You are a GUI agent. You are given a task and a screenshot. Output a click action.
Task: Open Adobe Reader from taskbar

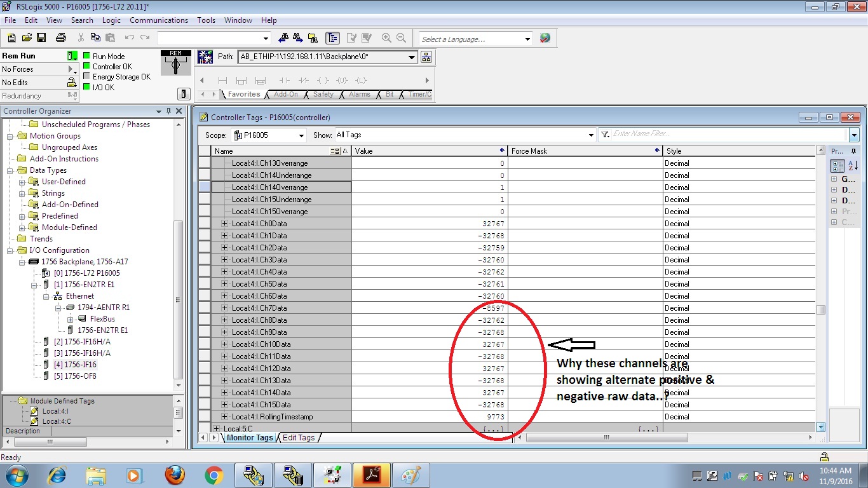click(372, 475)
